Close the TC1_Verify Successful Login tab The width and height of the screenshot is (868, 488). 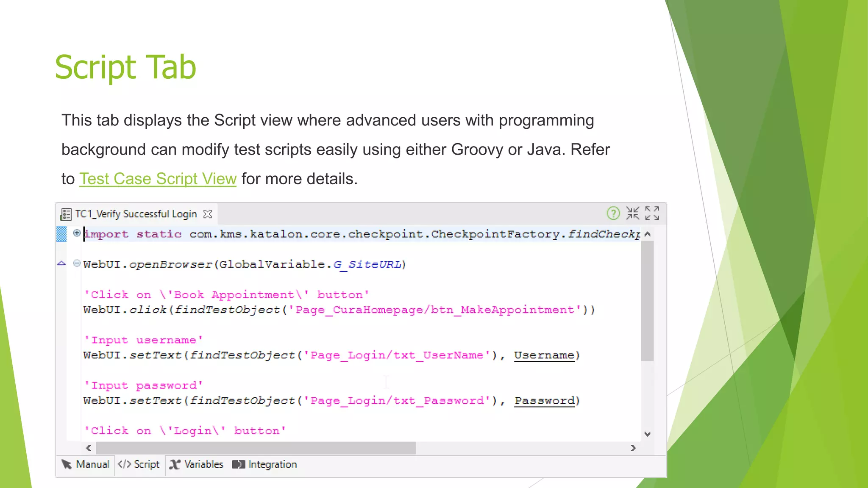[x=208, y=214]
